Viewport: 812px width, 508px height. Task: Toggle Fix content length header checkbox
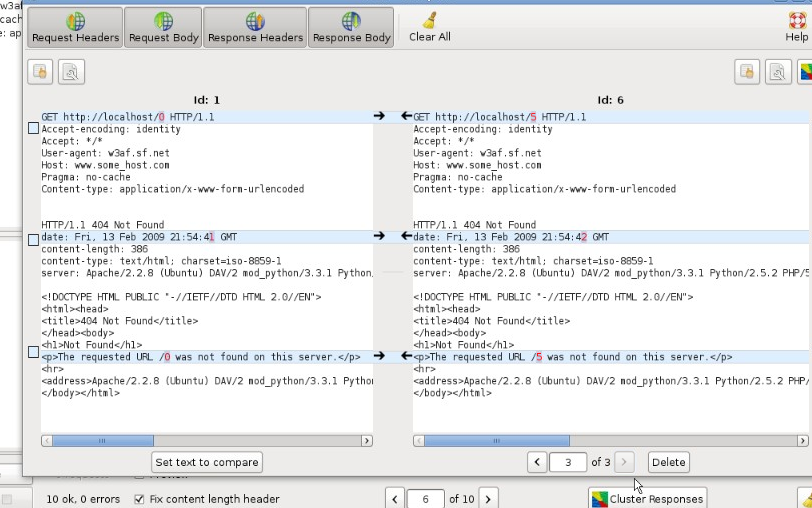tap(139, 499)
